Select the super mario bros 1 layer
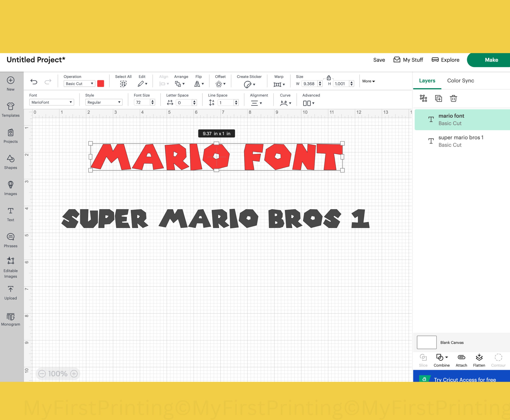The height and width of the screenshot is (420, 510). (x=461, y=141)
